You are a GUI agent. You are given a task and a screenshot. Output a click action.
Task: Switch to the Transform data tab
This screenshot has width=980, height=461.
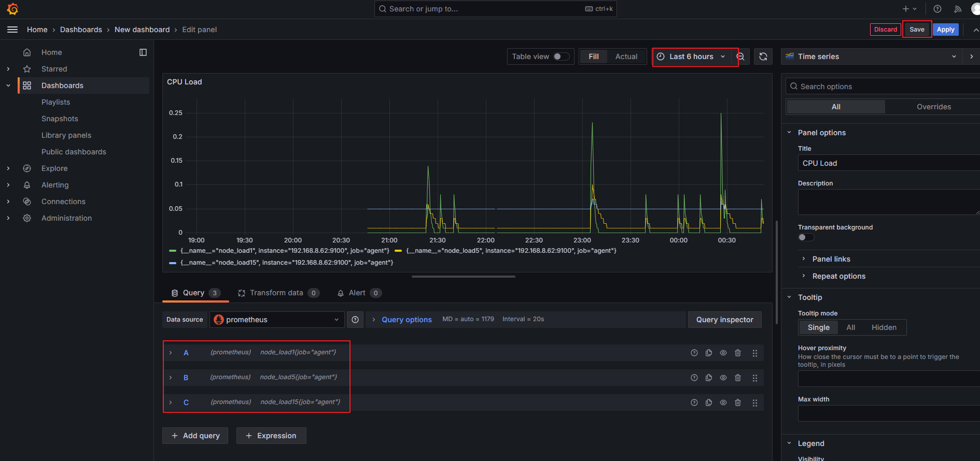click(276, 293)
